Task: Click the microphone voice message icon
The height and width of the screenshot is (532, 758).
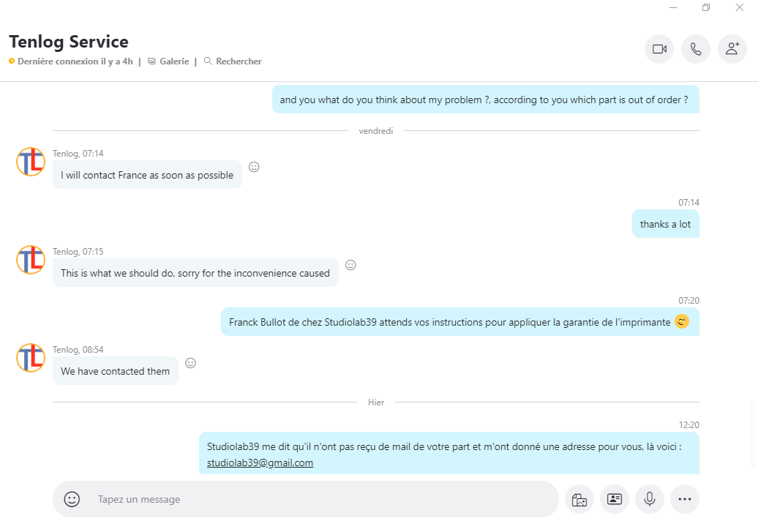Action: point(650,499)
